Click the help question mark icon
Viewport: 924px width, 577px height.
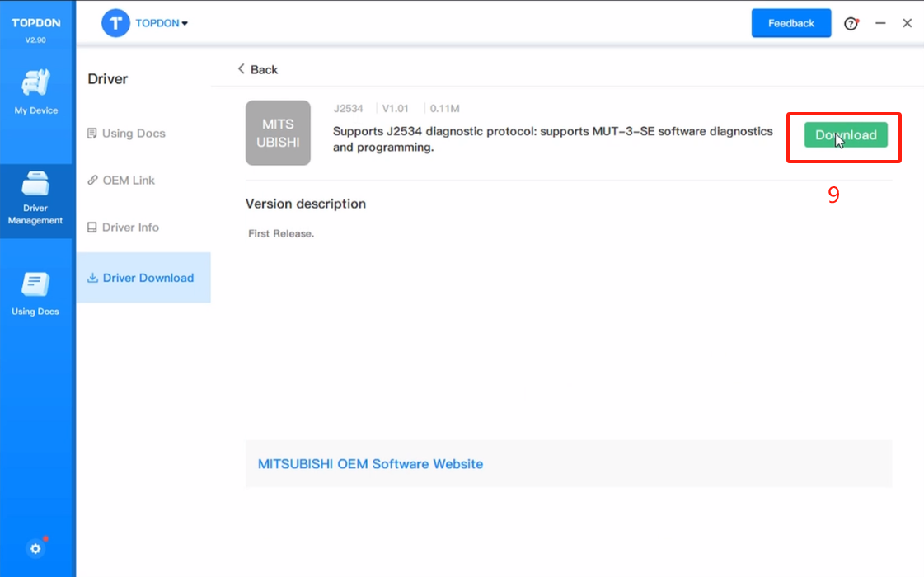coord(851,24)
